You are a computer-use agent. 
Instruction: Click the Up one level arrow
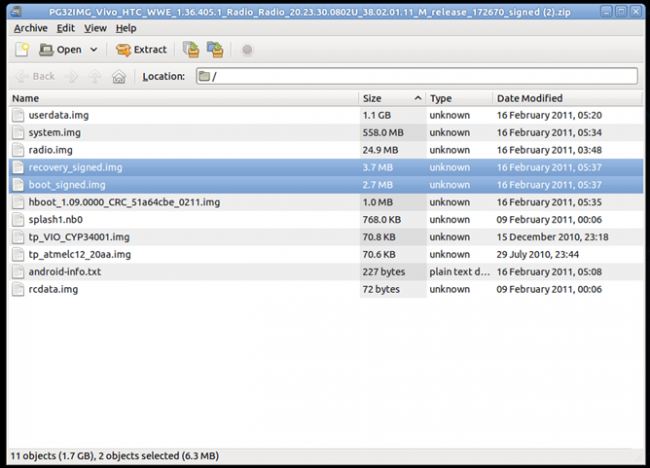pyautogui.click(x=95, y=76)
